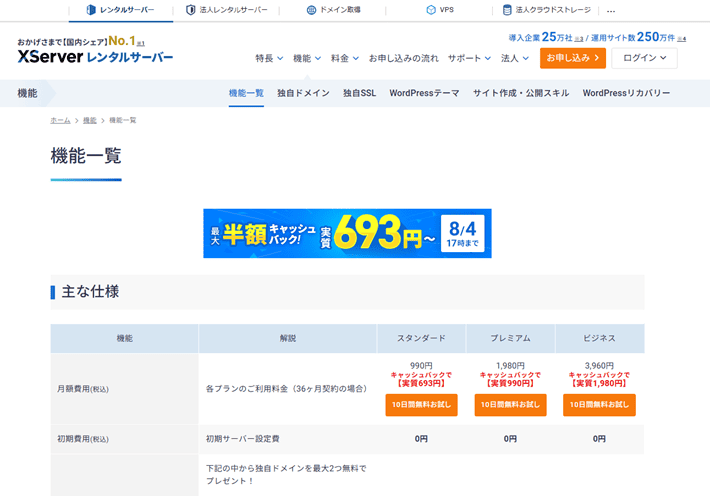710x496 pixels.
Task: Click the 法人レンタルサーバー shield icon
Action: tap(191, 10)
